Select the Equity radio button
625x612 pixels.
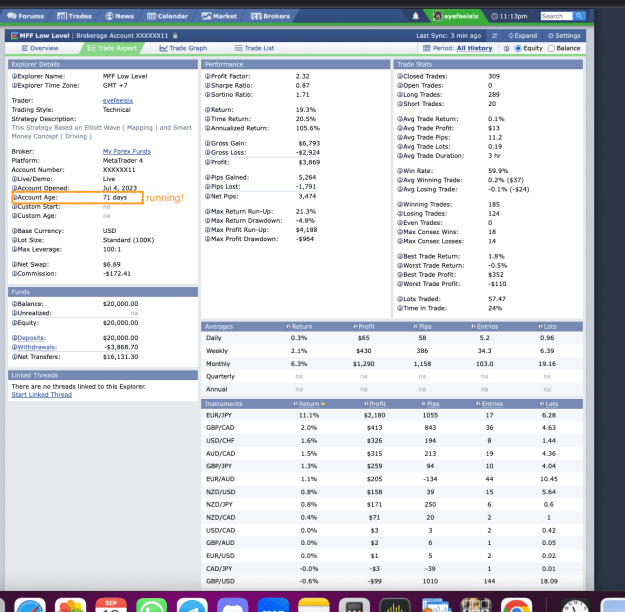click(x=518, y=48)
